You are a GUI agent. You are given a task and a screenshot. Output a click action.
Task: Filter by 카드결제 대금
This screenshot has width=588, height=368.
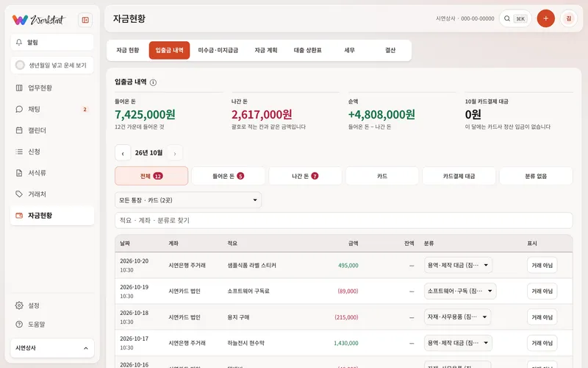tap(459, 176)
